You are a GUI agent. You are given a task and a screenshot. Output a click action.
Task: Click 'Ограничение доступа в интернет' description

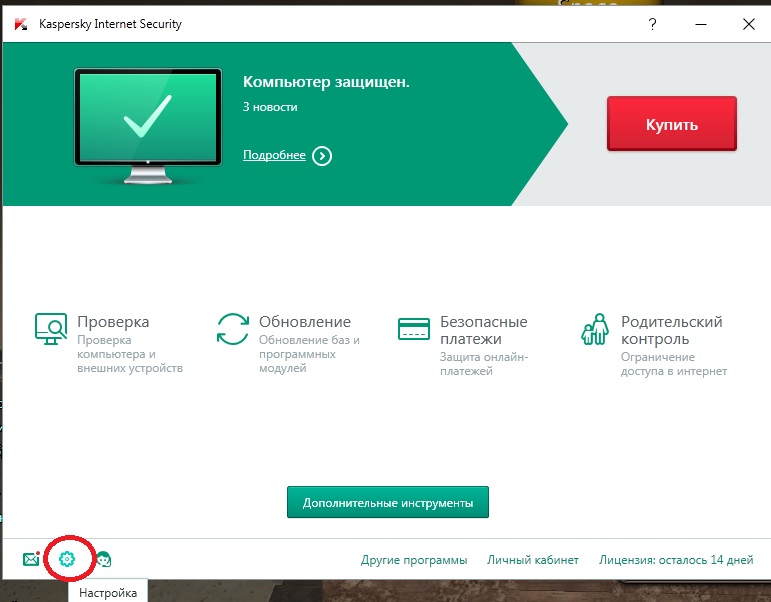tap(674, 364)
